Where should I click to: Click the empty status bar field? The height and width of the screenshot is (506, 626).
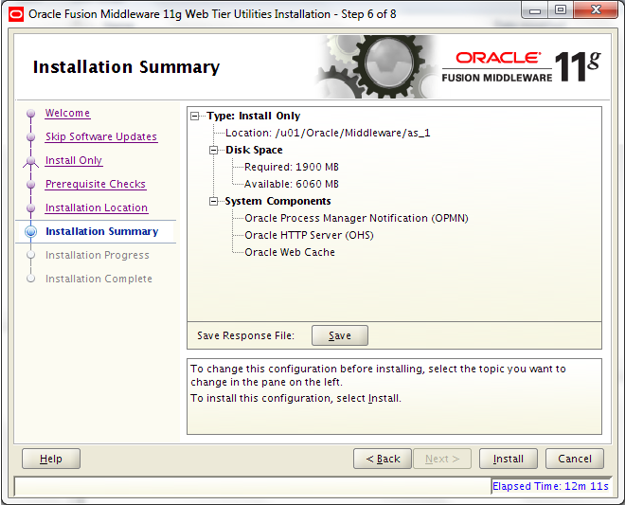coord(252,486)
